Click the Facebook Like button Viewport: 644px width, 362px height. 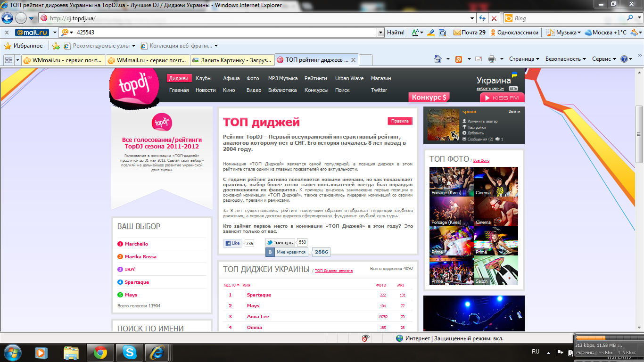tap(232, 243)
